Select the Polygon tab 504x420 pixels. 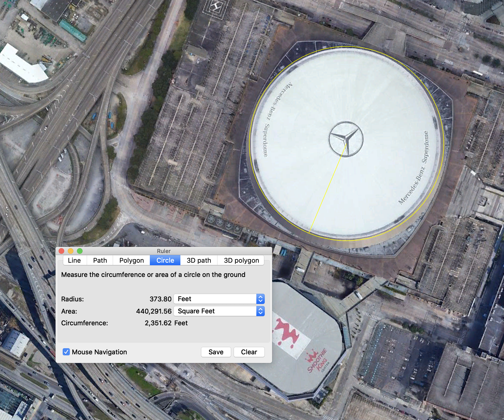coord(131,260)
